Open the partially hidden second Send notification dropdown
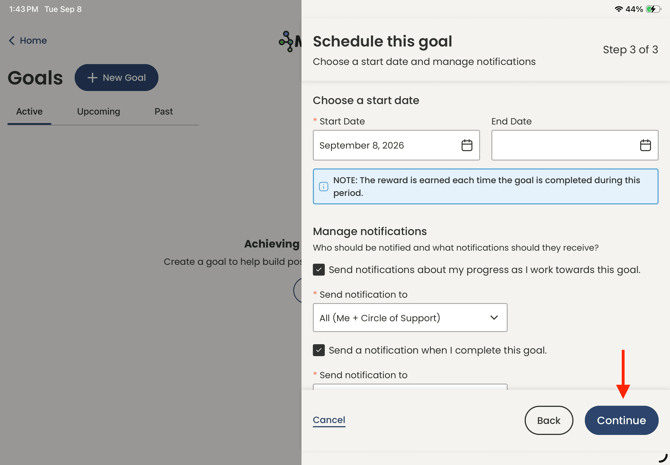The width and height of the screenshot is (670, 465). (410, 386)
